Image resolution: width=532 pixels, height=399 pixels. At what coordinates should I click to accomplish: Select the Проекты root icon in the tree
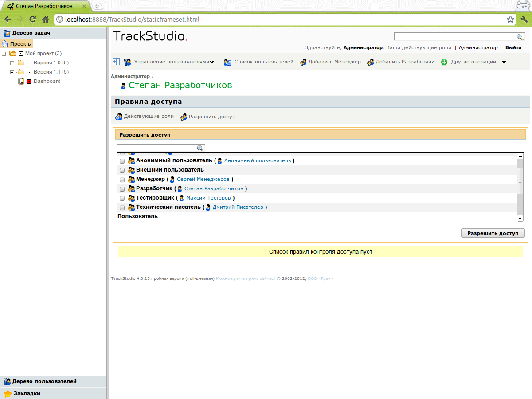click(5, 44)
